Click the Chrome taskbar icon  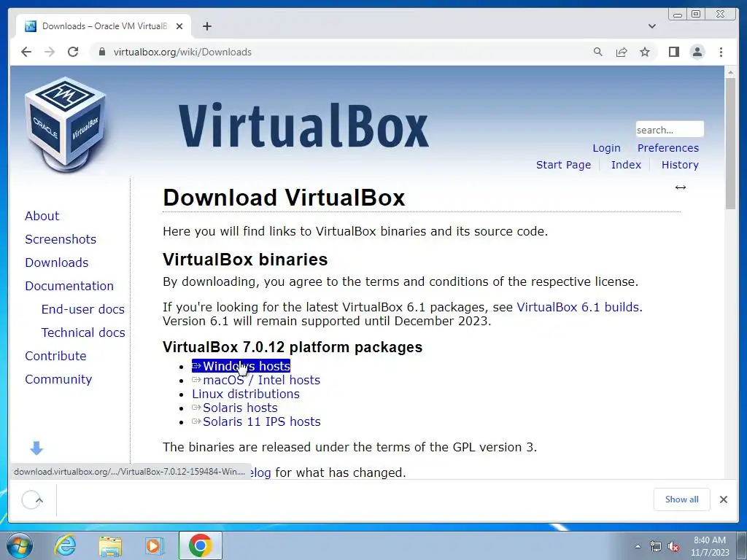coord(201,545)
